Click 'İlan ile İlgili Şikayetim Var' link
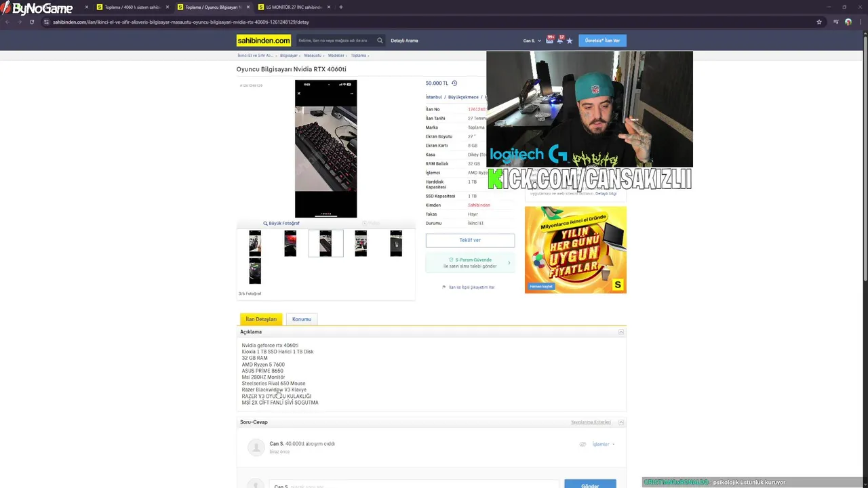Screen dimensions: 868x488 [471, 287]
